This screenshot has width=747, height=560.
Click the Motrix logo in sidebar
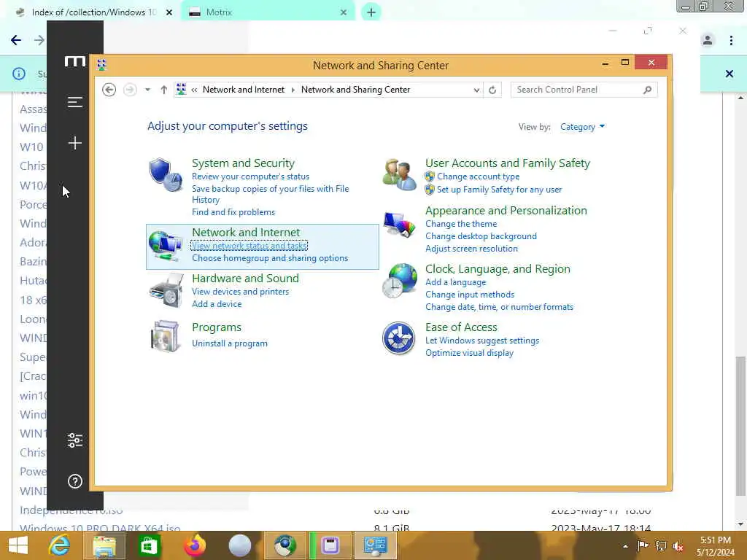75,61
